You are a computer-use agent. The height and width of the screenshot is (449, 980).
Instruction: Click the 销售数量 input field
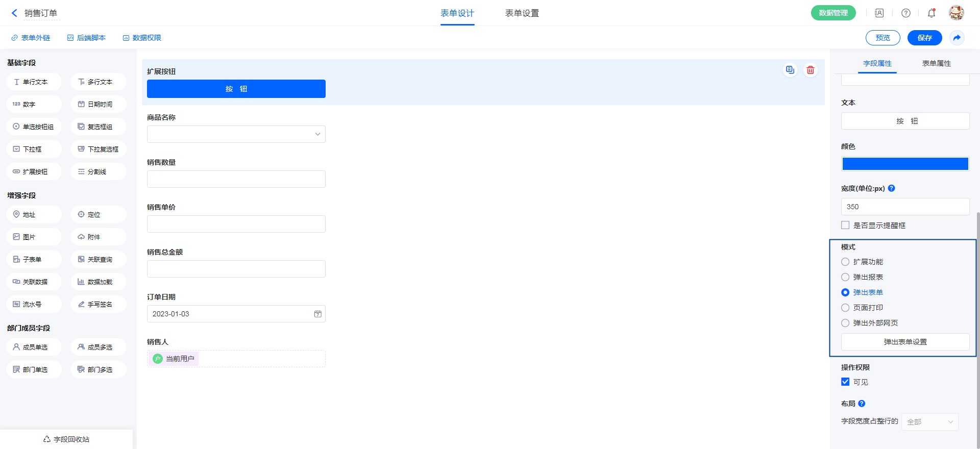click(236, 179)
